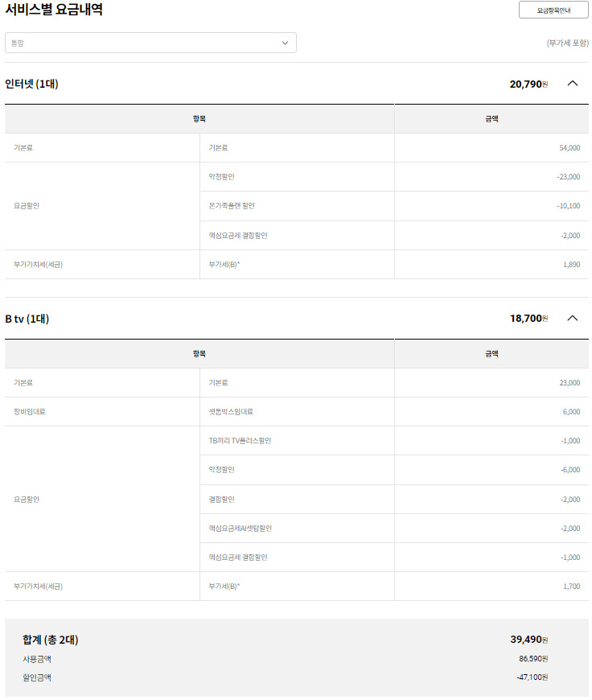This screenshot has width=592, height=700.
Task: Select the 39,490원 grand total amount
Action: [x=528, y=640]
